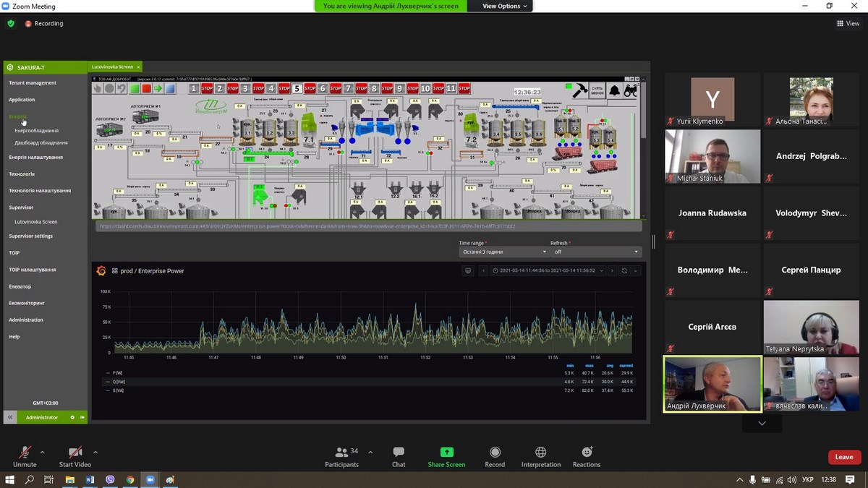Open Tenant management in sidebar
Screen dimensions: 868x488
(x=33, y=83)
